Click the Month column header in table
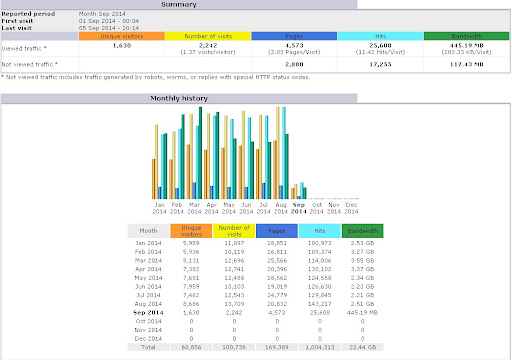The image size is (512, 360). click(x=148, y=231)
